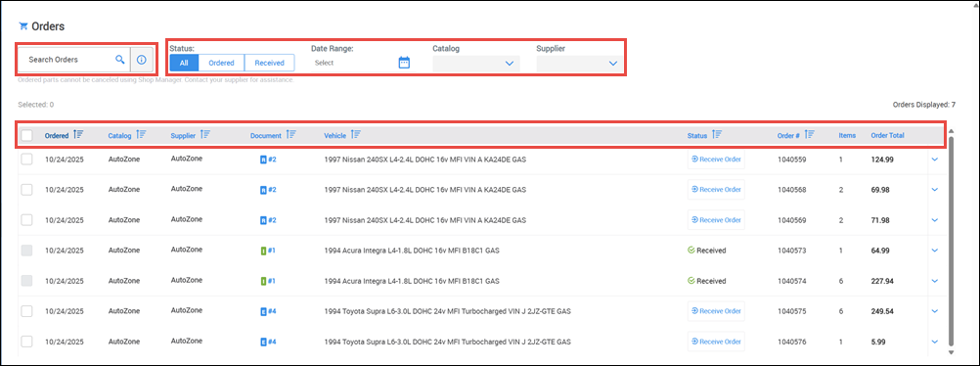Open document #1 icon for order 1040573
This screenshot has width=980, height=366.
[263, 251]
